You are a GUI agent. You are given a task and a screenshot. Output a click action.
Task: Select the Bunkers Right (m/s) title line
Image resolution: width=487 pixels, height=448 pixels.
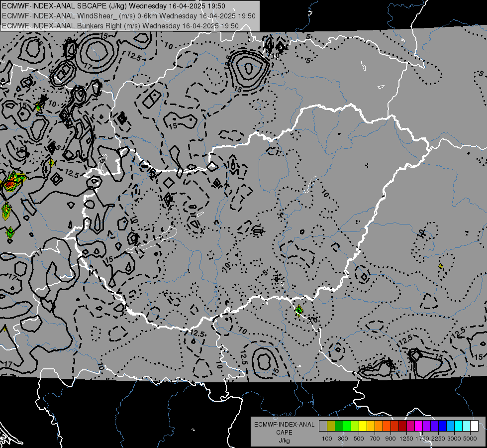(x=120, y=26)
